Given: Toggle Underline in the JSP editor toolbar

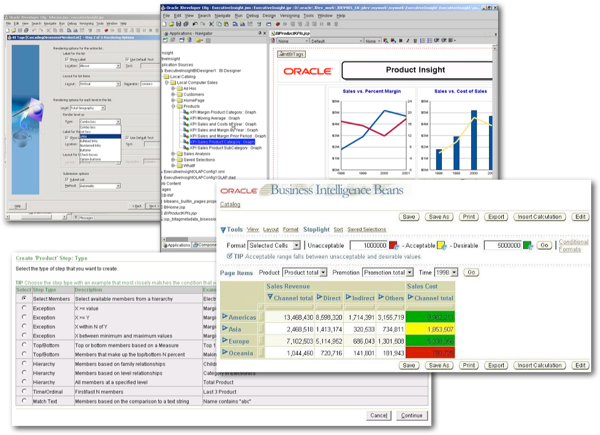Looking at the screenshot, I should (x=415, y=41).
